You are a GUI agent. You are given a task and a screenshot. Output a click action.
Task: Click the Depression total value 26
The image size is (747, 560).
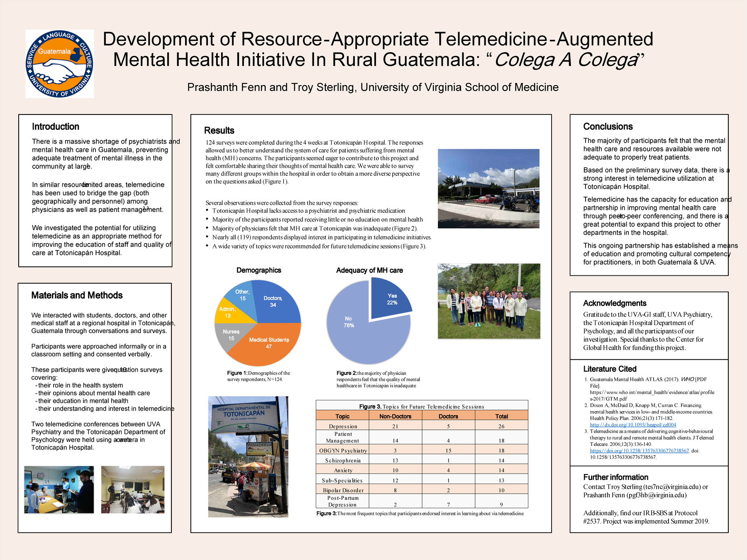click(501, 426)
